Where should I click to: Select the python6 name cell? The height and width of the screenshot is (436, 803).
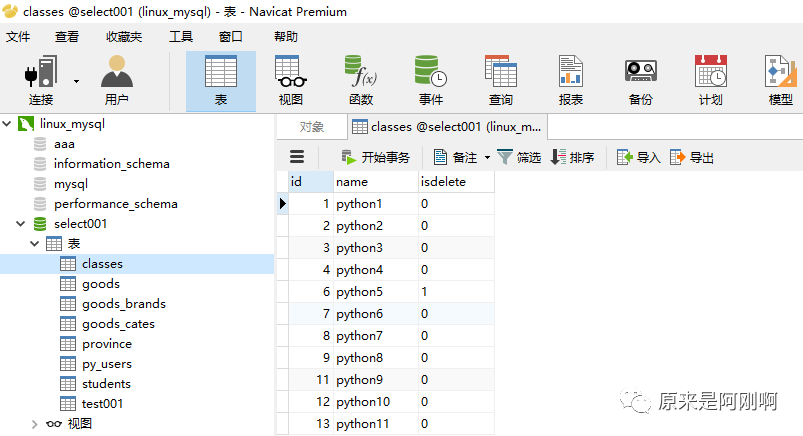[x=375, y=314]
